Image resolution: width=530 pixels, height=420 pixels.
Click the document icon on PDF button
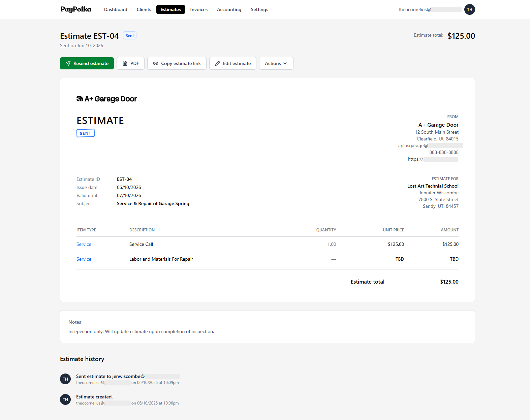(125, 63)
